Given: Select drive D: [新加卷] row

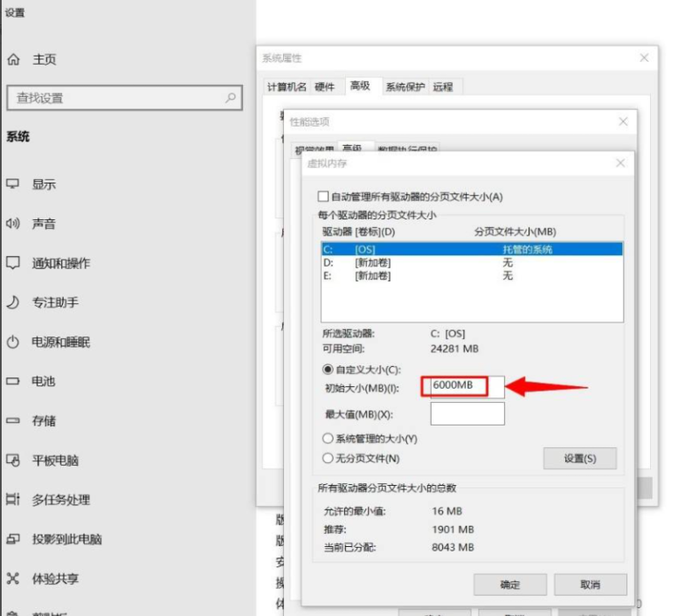Looking at the screenshot, I should click(x=472, y=262).
